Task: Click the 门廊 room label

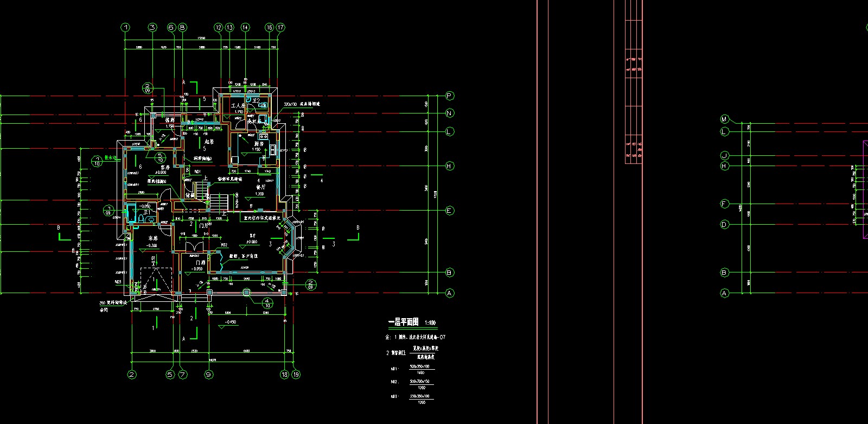Action: click(200, 262)
